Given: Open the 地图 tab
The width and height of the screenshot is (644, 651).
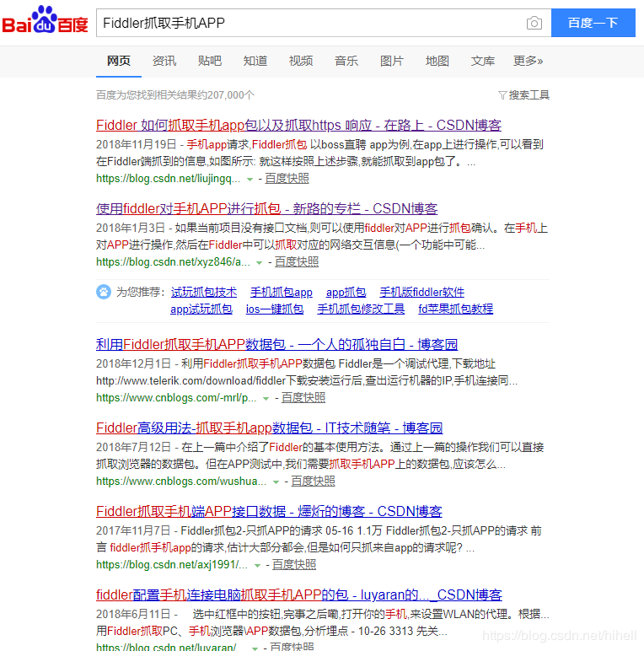Looking at the screenshot, I should [437, 61].
